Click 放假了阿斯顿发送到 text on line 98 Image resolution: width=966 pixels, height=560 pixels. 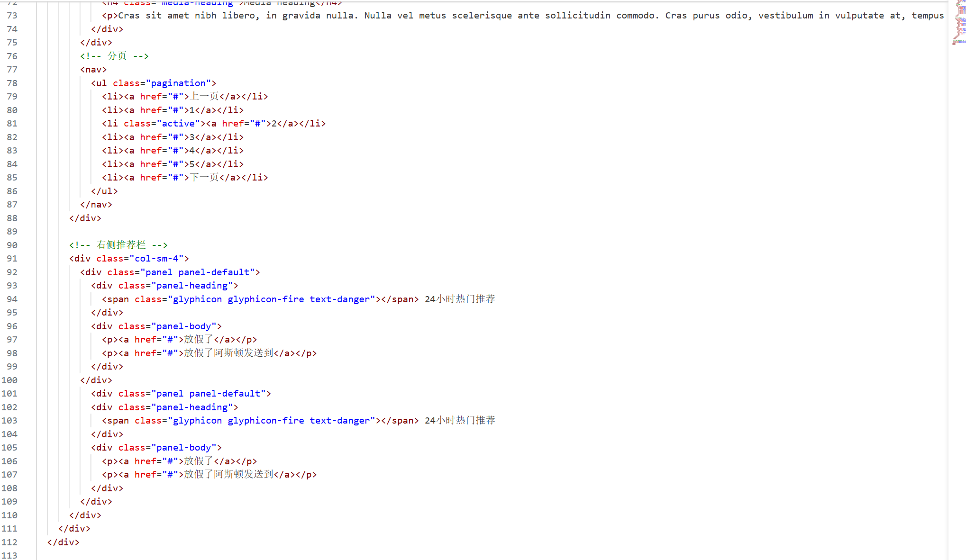coord(229,353)
